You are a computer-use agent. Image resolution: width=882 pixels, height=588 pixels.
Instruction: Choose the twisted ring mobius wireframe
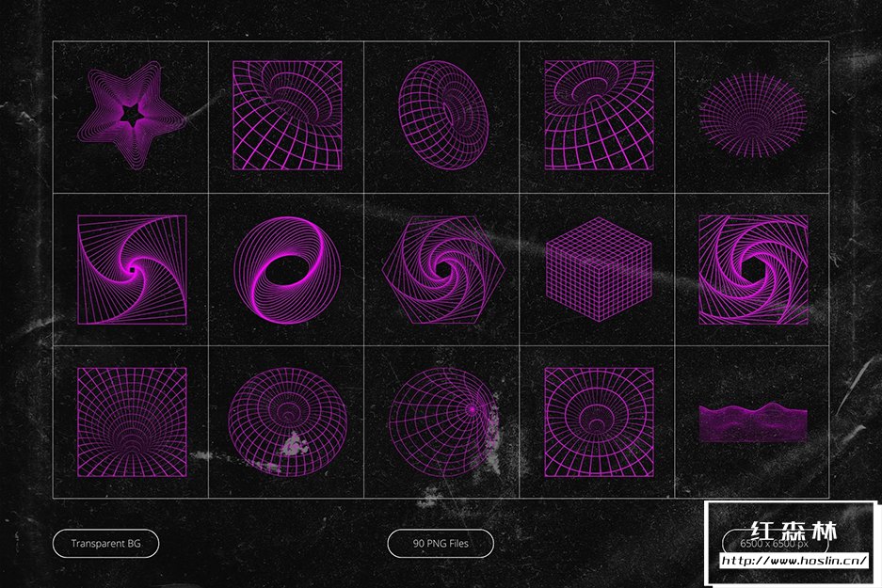click(287, 269)
